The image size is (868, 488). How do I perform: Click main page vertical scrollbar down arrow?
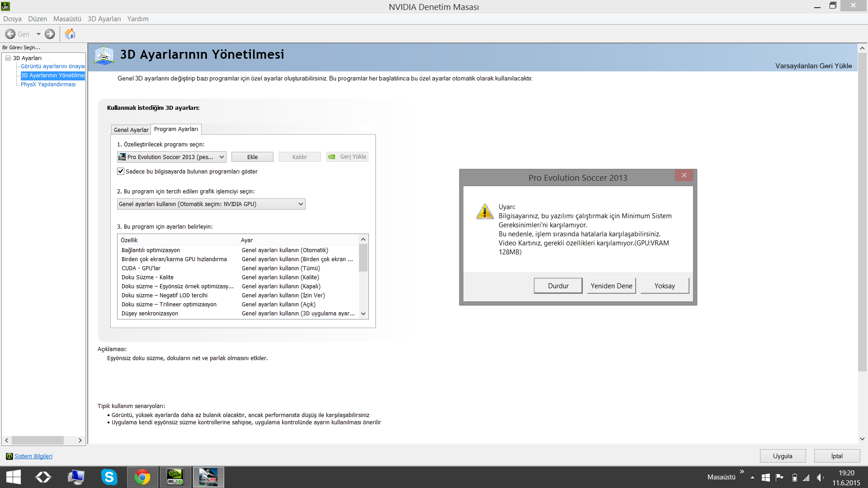click(x=862, y=439)
